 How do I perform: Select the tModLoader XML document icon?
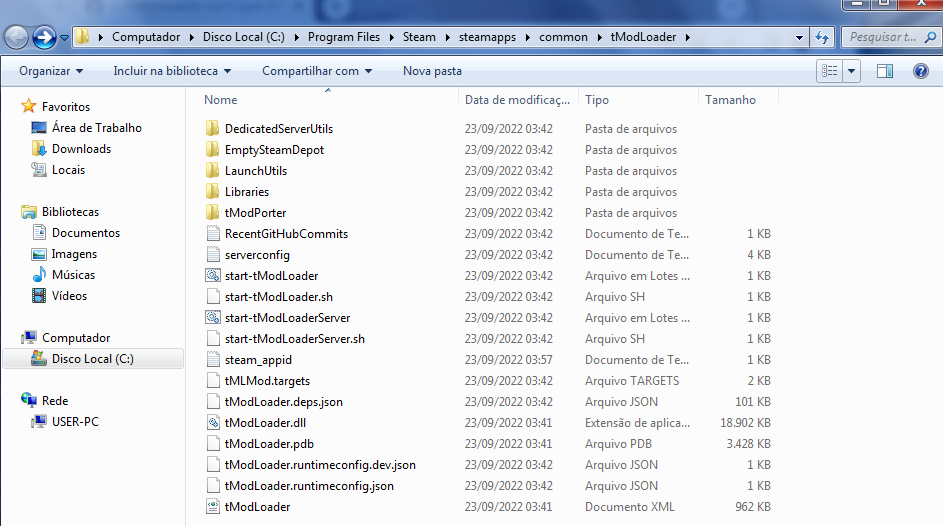[x=212, y=507]
